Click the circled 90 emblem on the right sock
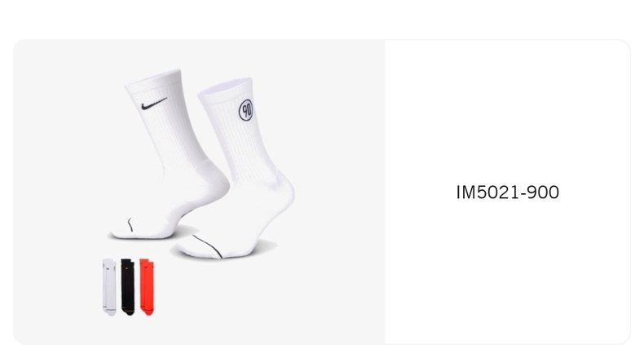 [245, 109]
